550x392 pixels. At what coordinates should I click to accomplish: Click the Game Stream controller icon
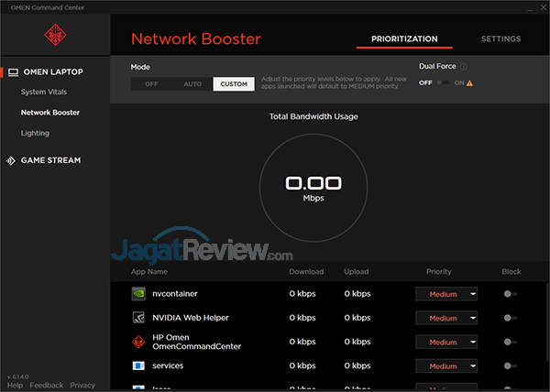(12, 160)
